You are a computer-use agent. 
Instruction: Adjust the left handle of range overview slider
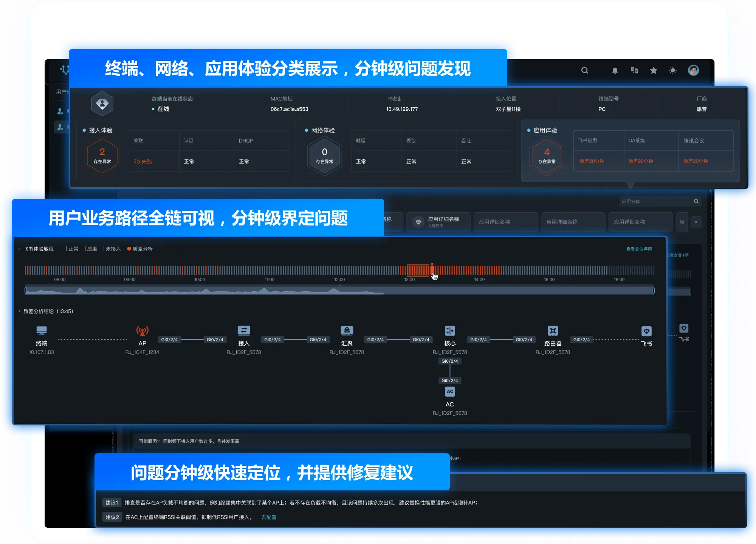pyautogui.click(x=25, y=291)
